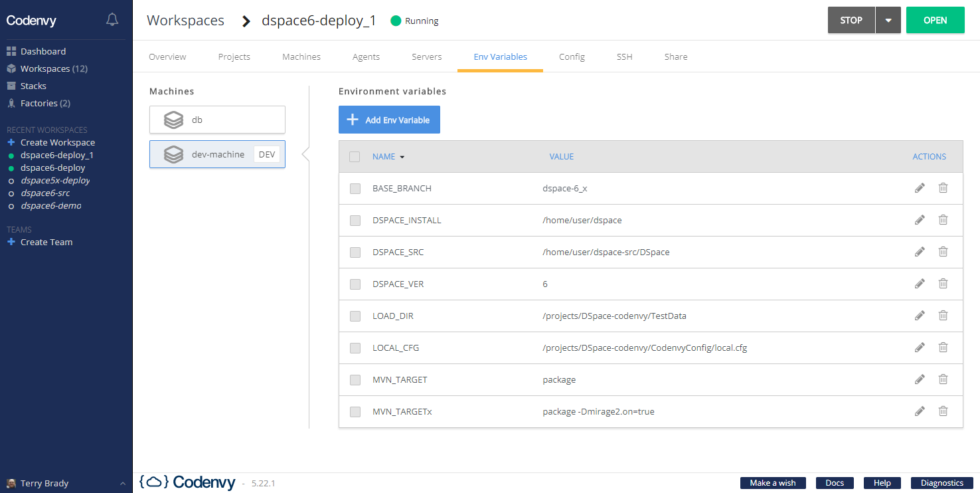Click the Workspaces cube icon in sidebar
This screenshot has width=980, height=493.
click(11, 68)
